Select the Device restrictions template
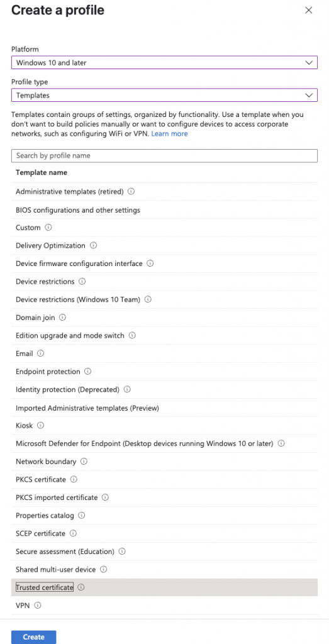The width and height of the screenshot is (329, 644). tap(164, 282)
